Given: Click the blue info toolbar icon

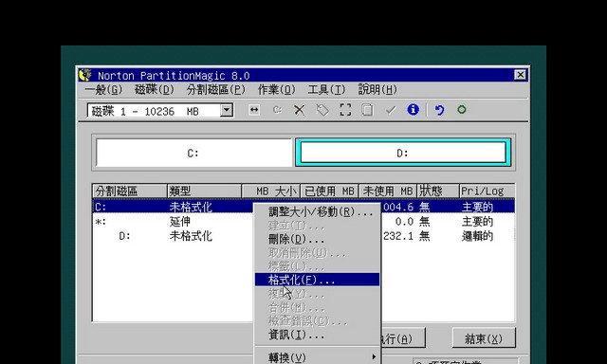Looking at the screenshot, I should tap(414, 109).
